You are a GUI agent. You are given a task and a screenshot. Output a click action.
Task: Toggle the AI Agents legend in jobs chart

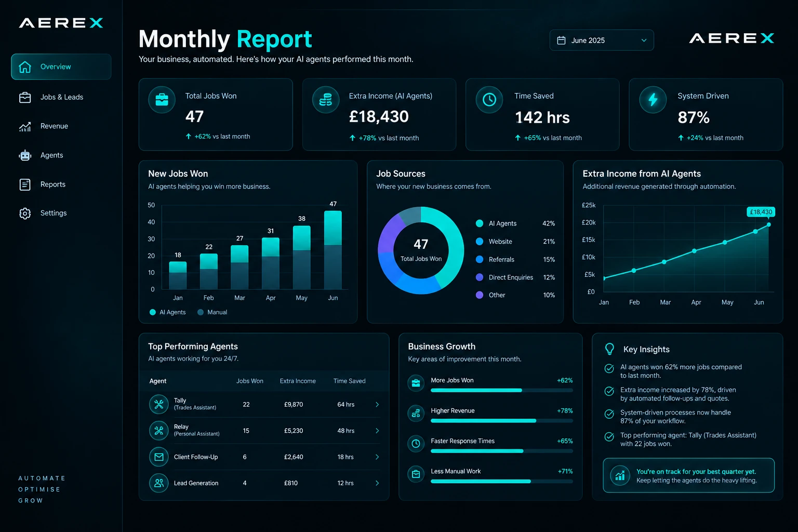coord(167,312)
